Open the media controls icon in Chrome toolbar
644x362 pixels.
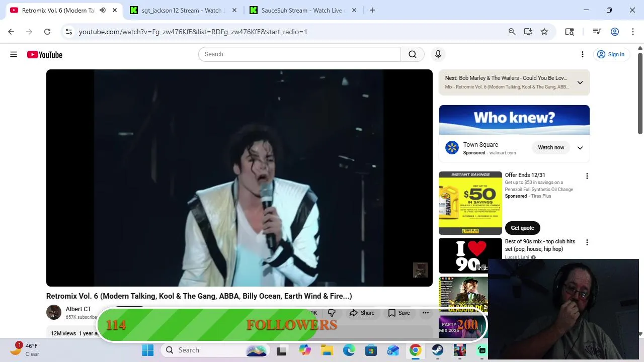(597, 32)
